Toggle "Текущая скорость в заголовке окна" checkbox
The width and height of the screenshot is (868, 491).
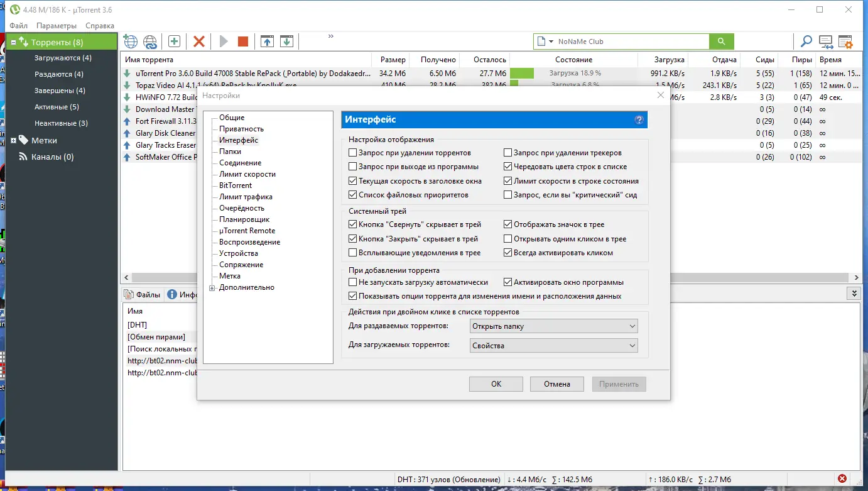[x=353, y=181]
